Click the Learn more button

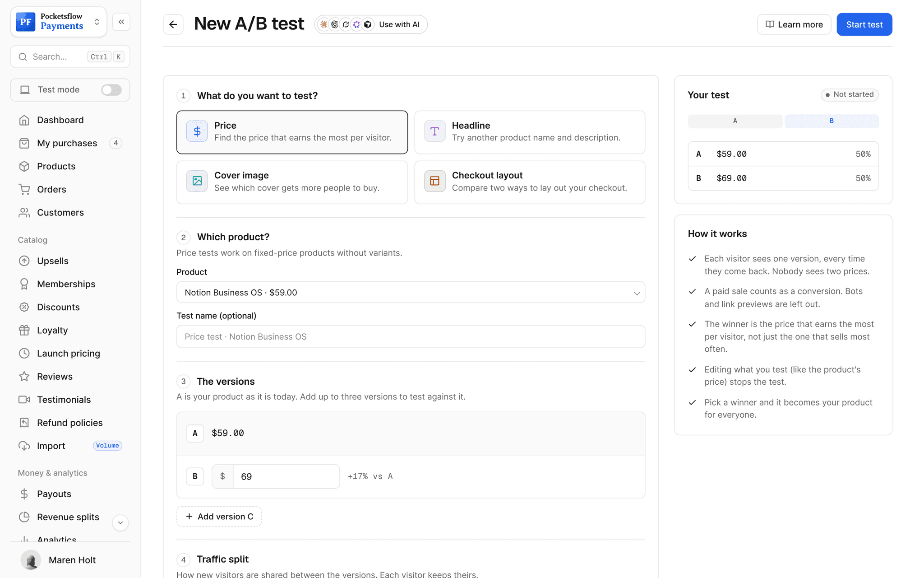click(794, 24)
